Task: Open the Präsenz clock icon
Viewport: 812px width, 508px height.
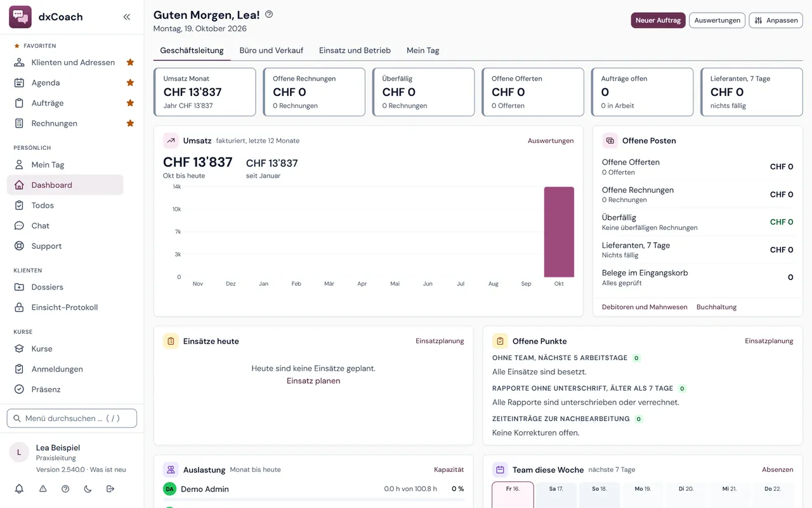Action: (19, 389)
